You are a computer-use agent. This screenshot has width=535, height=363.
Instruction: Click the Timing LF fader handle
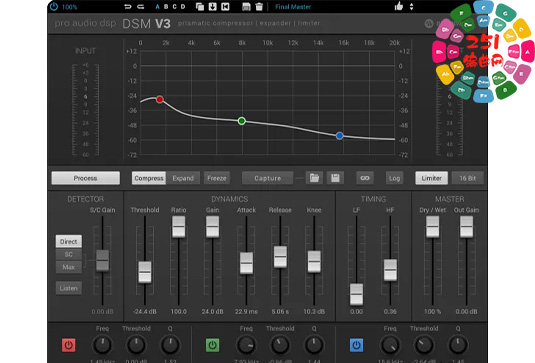(356, 294)
